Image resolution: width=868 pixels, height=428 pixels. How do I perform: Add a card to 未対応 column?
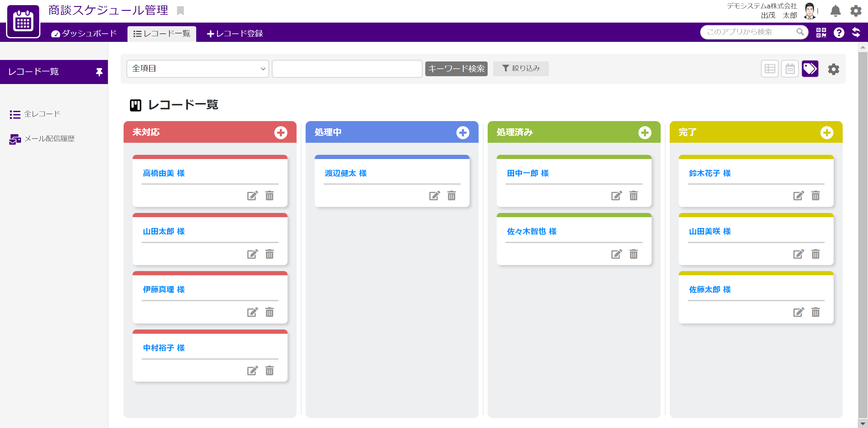point(281,132)
